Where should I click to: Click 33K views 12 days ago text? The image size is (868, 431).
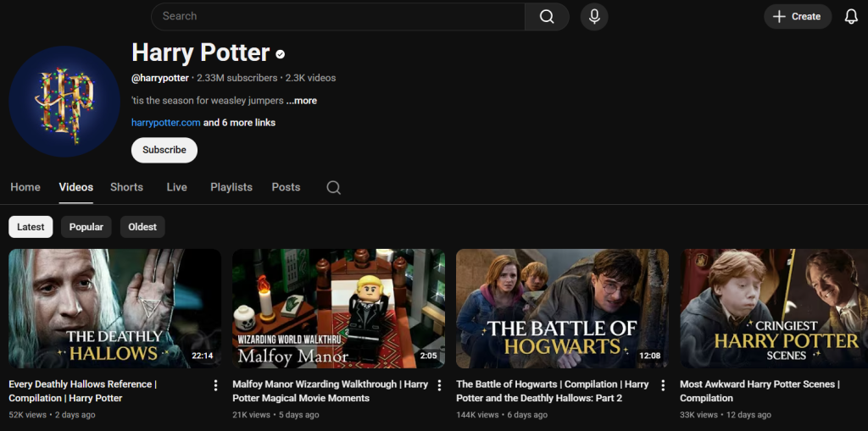point(726,414)
